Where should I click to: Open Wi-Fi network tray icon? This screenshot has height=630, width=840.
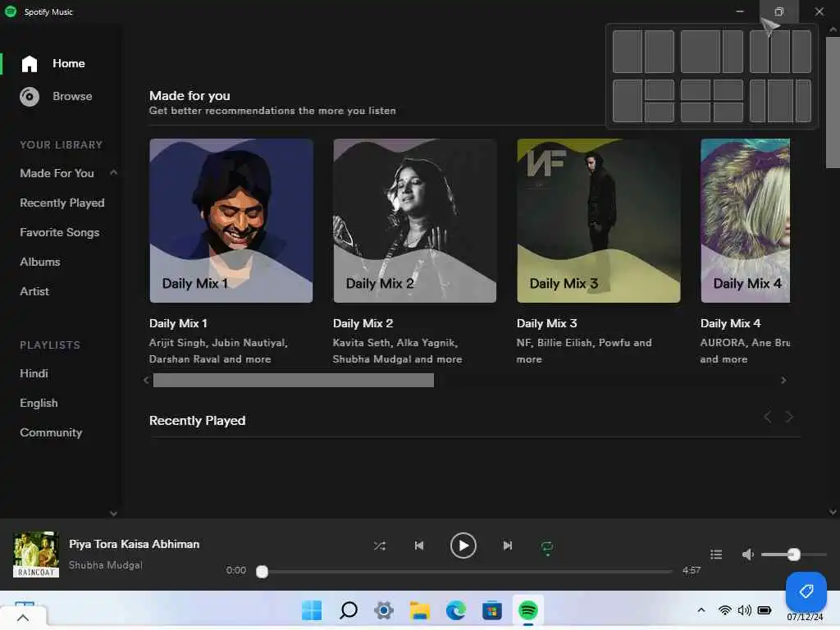[725, 610]
